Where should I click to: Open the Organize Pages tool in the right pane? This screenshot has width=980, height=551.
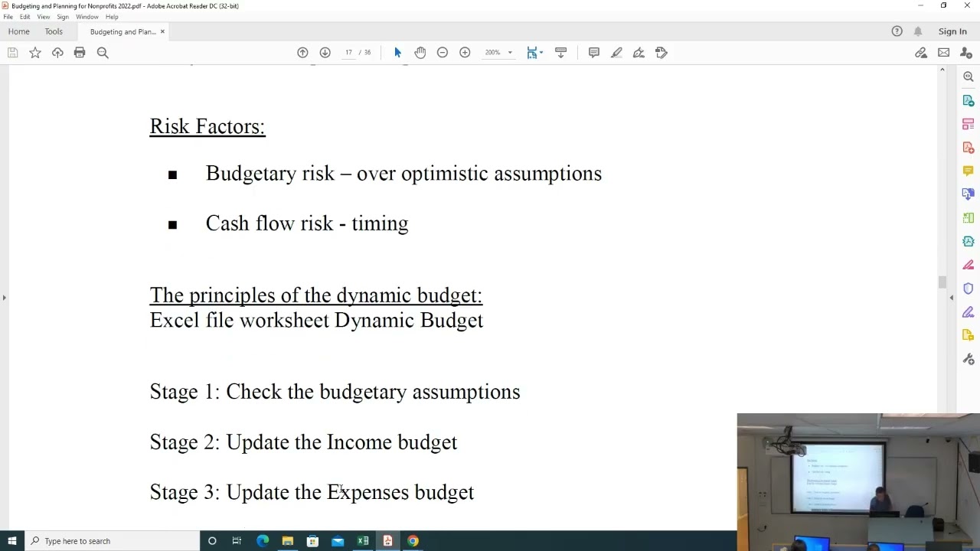[x=969, y=124]
